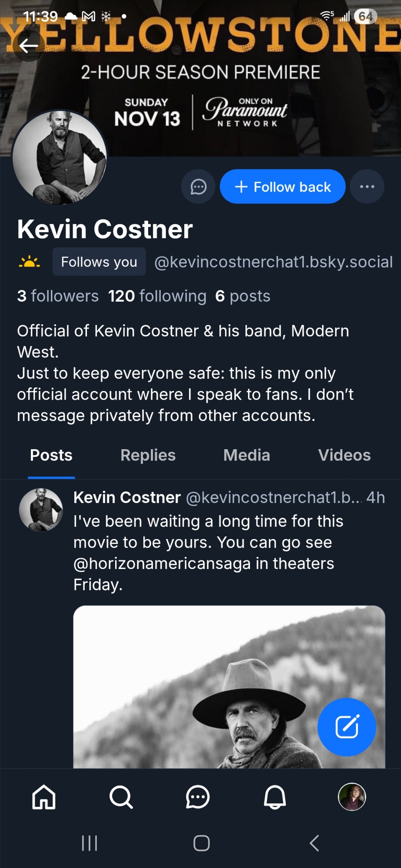Open Notifications bell in bottom navigation
The height and width of the screenshot is (868, 401).
pyautogui.click(x=275, y=797)
